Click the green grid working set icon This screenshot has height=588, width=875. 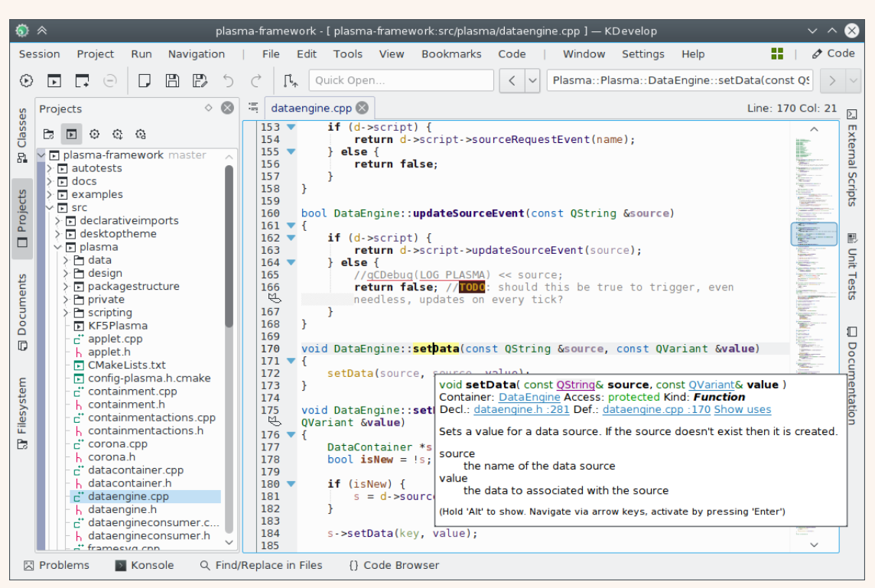point(777,54)
